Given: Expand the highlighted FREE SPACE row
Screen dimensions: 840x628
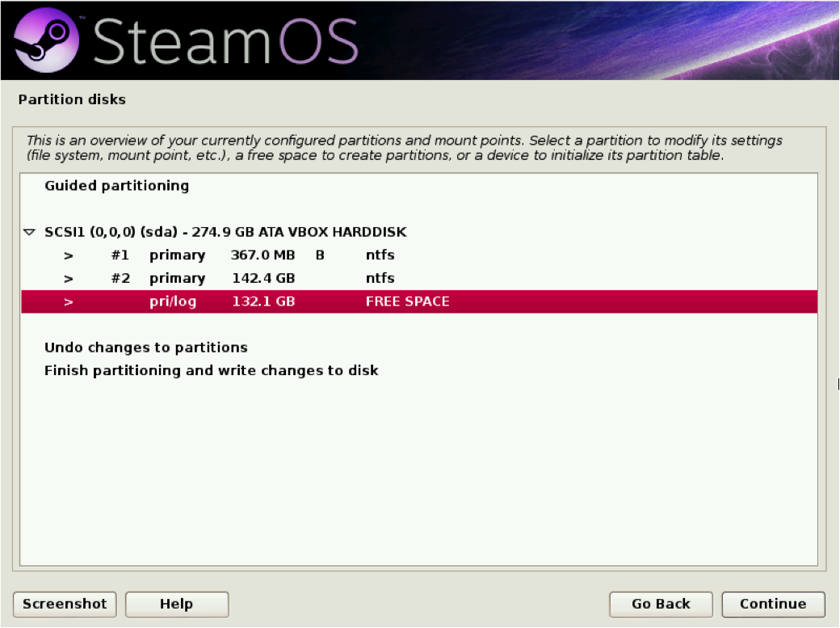Looking at the screenshot, I should click(69, 301).
